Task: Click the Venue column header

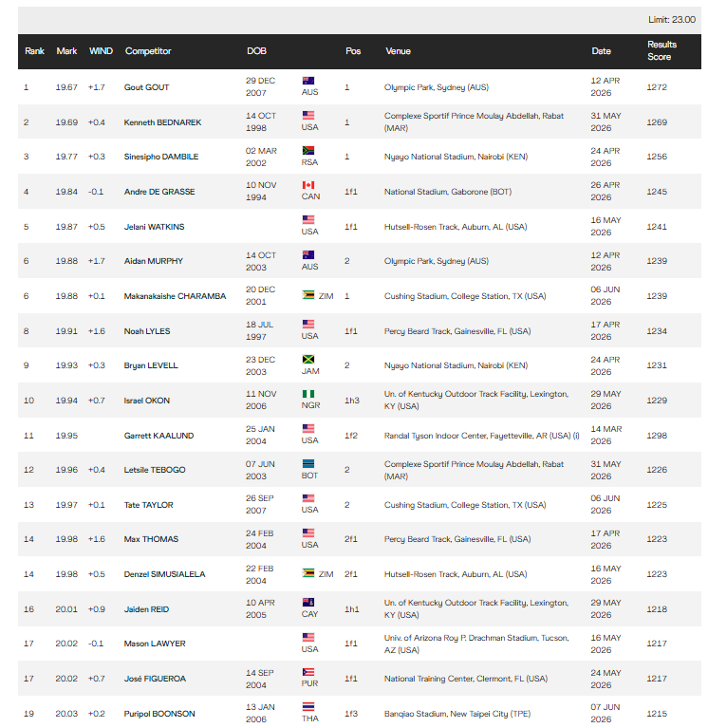Action: tap(398, 51)
